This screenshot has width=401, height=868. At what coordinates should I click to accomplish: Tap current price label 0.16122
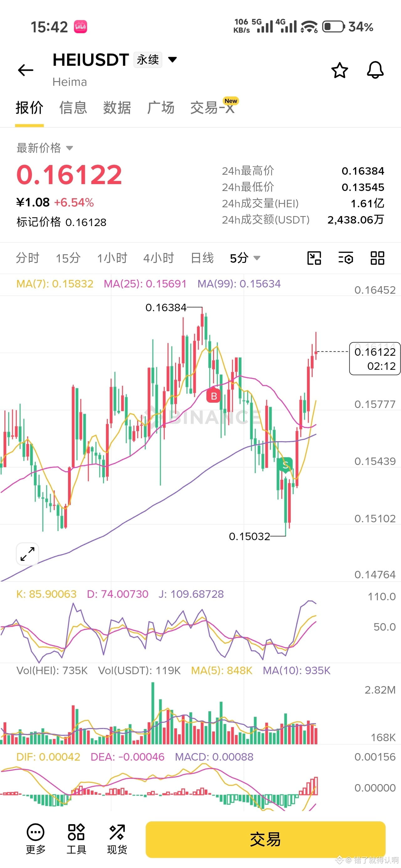(x=375, y=359)
